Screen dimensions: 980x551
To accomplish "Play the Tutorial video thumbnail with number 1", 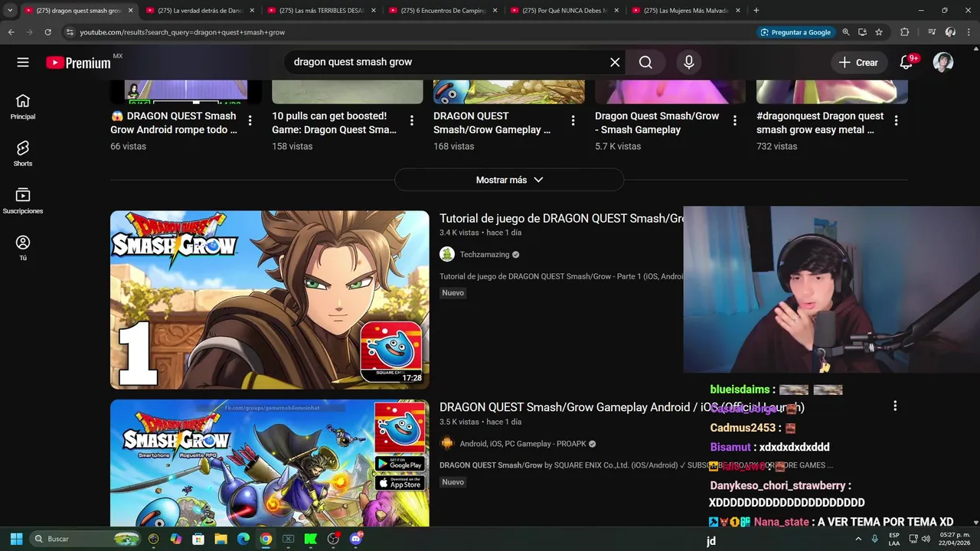I will coord(269,300).
